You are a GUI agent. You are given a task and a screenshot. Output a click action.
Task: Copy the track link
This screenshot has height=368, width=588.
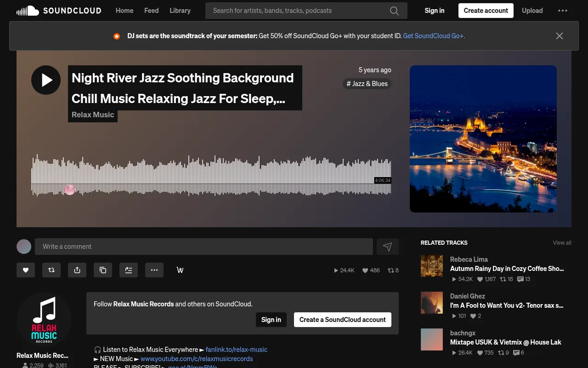103,270
